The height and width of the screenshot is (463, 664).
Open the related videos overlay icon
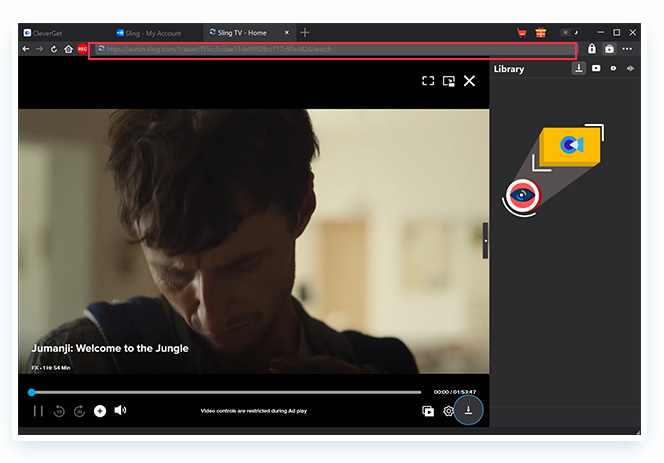coord(428,411)
